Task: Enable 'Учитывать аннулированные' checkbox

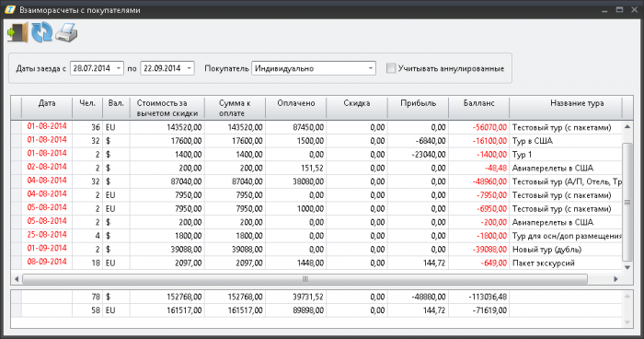Action: point(391,68)
